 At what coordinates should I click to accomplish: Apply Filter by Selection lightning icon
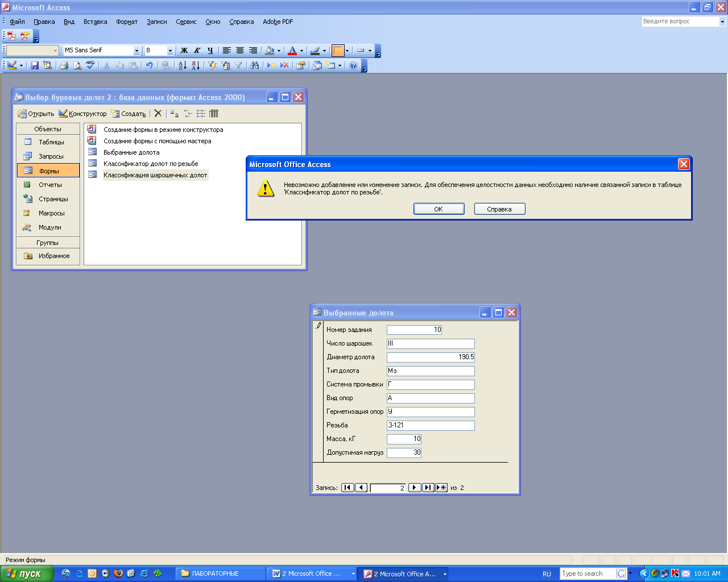point(212,65)
